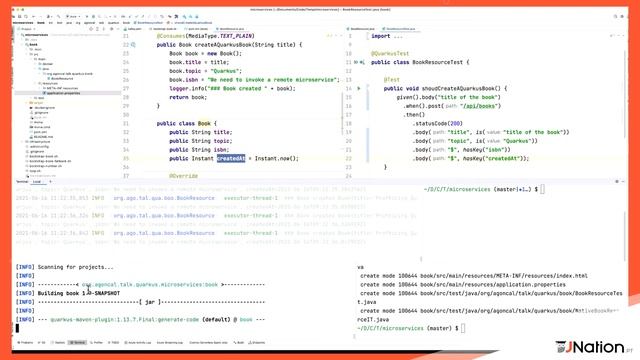Run BookResourceTest class from gutter arrow
The image size is (640, 360).
click(x=356, y=62)
